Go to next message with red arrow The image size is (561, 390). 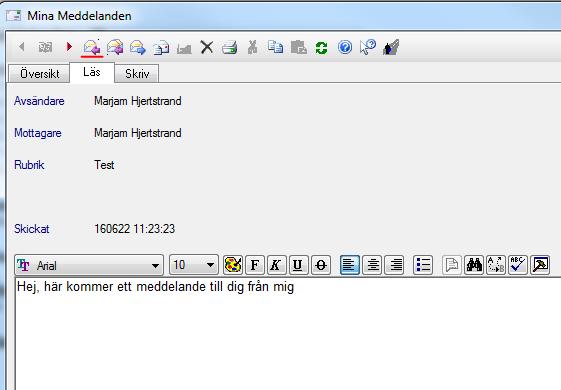pos(69,47)
